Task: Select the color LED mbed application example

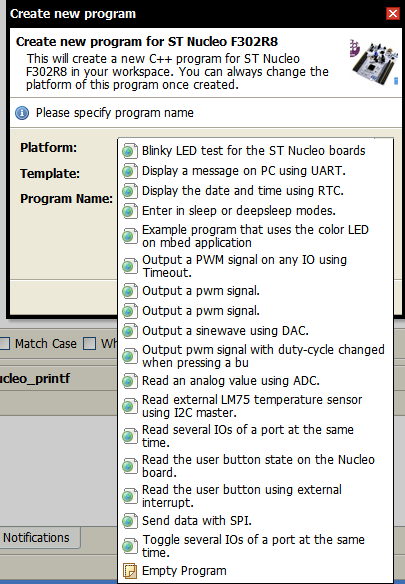Action: pyautogui.click(x=256, y=236)
